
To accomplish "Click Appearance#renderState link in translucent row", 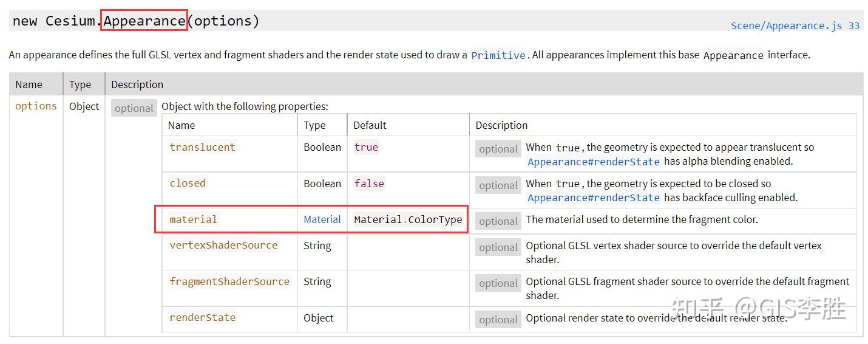I will tap(593, 162).
